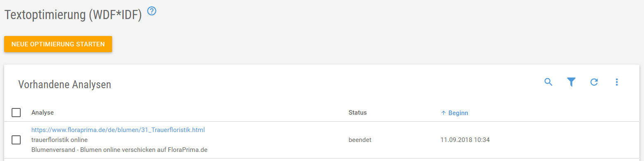Refresh the Vorhandene Analysen list
This screenshot has width=644, height=161.
point(594,82)
